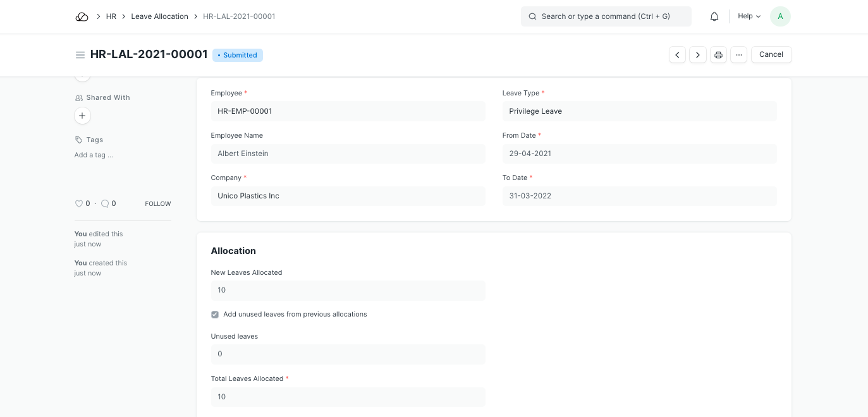Navigate to HR breadcrumb
868x417 pixels.
111,16
